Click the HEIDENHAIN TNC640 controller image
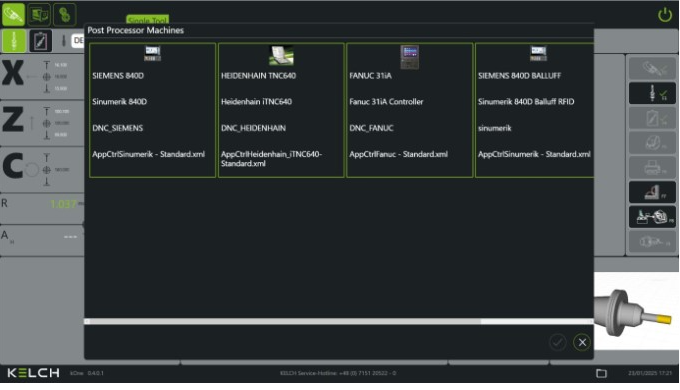Viewport: 680px width, 390px height. point(281,55)
